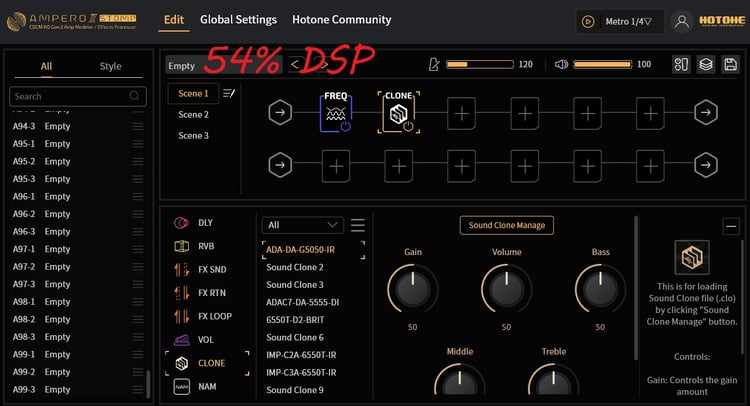Viewport: 750px width, 406px height.
Task: Select Scene 1
Action: point(193,93)
